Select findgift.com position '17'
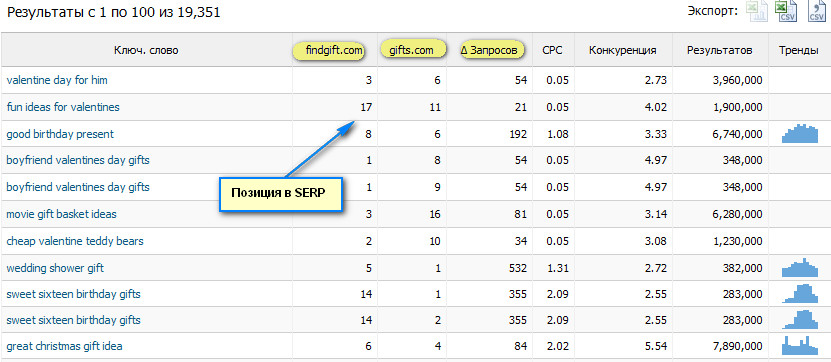Viewport: 831px width, 362px height. point(366,107)
